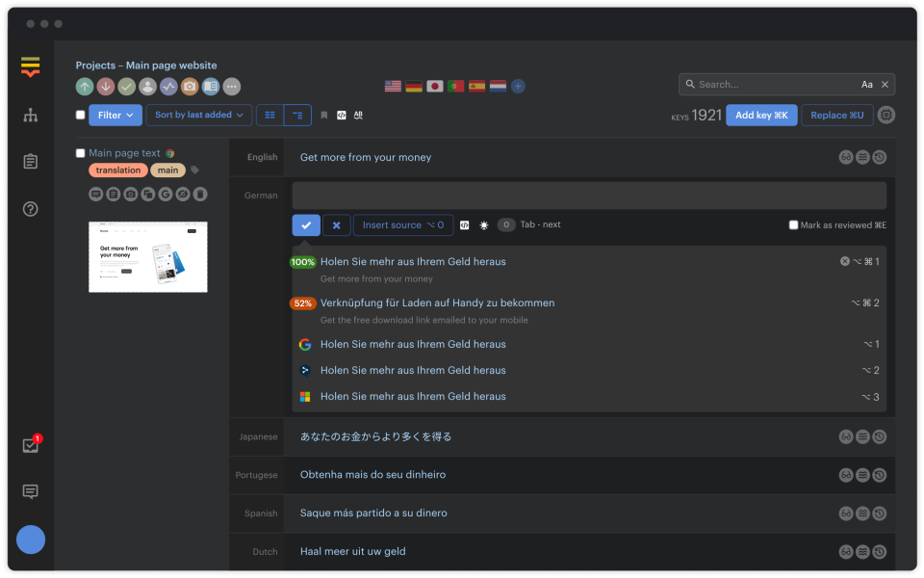Open the Main page text key link
Viewport: 924px width, 578px height.
(124, 153)
